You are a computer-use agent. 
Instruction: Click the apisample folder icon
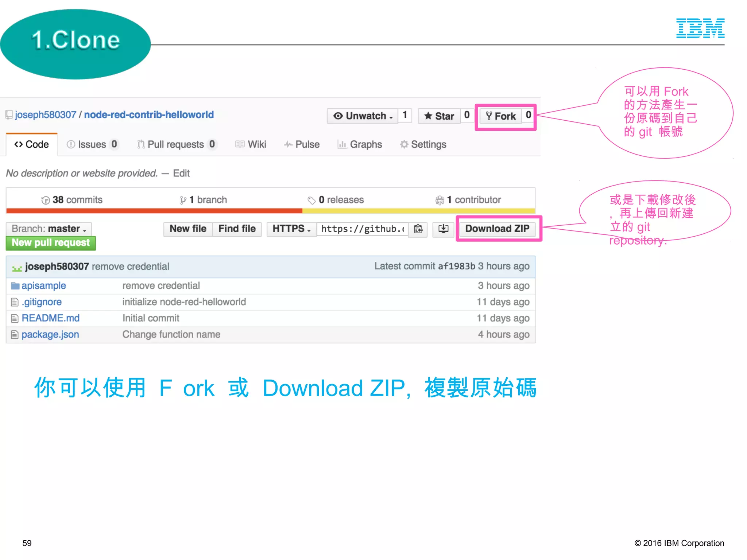[15, 286]
